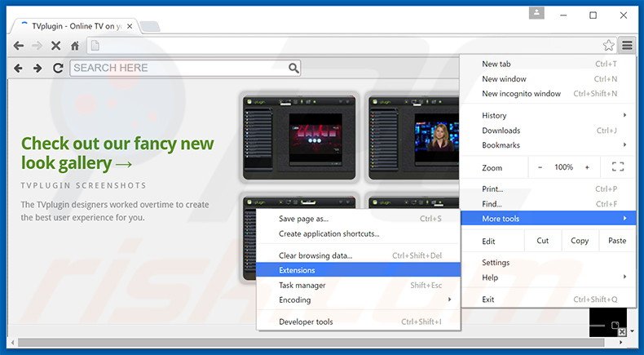Close the TVplugin tab

pyautogui.click(x=130, y=26)
